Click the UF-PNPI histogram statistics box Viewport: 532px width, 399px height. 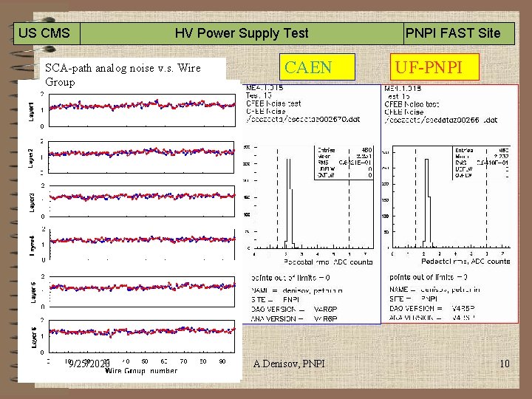[x=482, y=163]
